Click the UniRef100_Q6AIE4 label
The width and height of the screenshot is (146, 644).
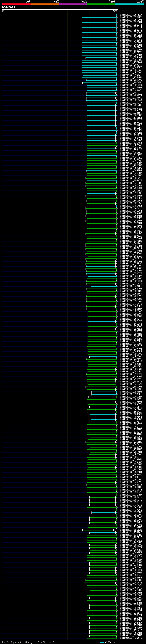[x=131, y=552]
